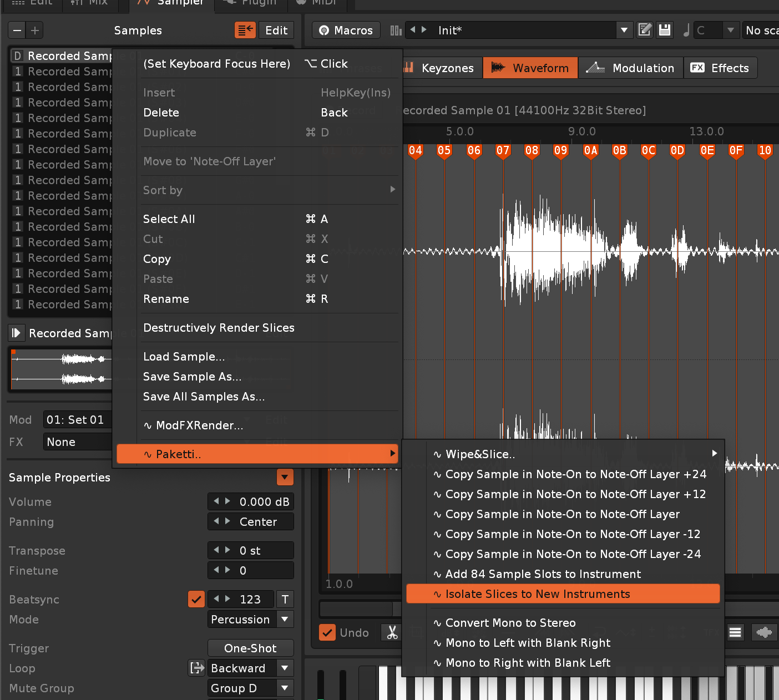This screenshot has width=779, height=700.
Task: Switch to the Modulation tab
Action: (x=631, y=68)
